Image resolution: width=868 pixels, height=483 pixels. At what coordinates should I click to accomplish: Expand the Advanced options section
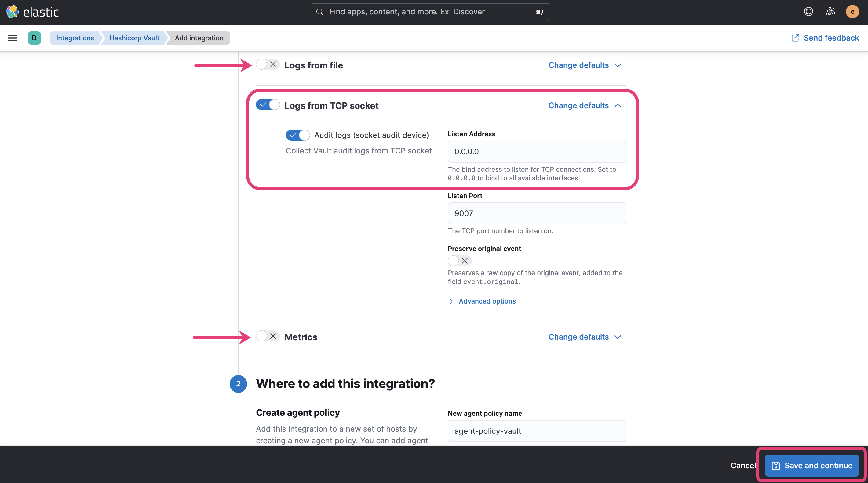point(487,301)
